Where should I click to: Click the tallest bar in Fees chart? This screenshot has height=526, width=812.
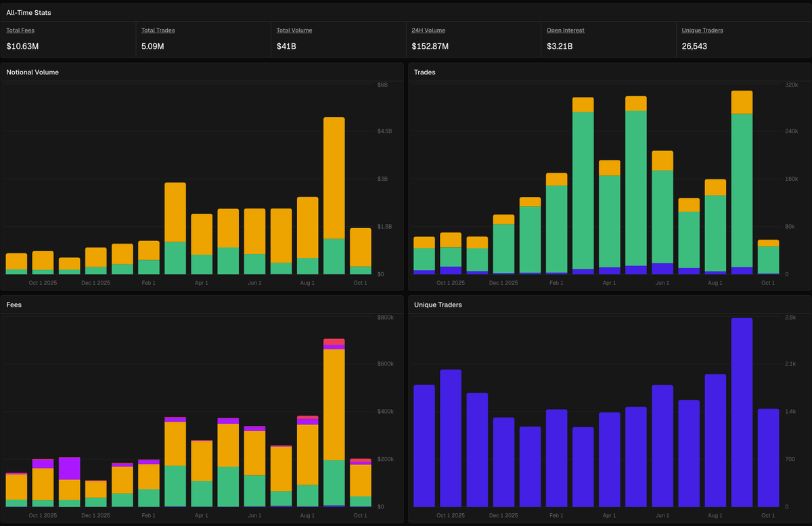334,423
